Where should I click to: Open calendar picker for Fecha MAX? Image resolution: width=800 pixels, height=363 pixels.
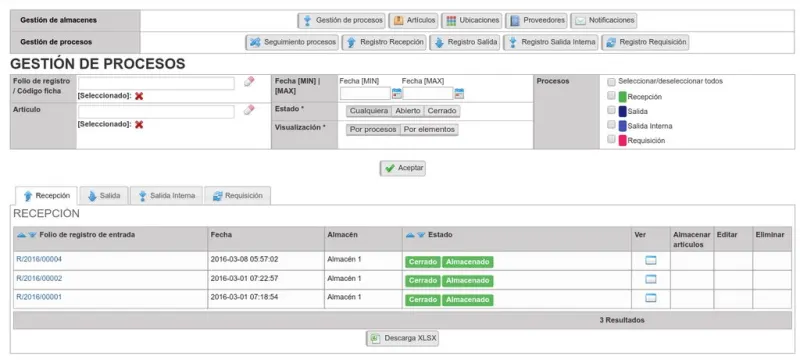tap(459, 93)
